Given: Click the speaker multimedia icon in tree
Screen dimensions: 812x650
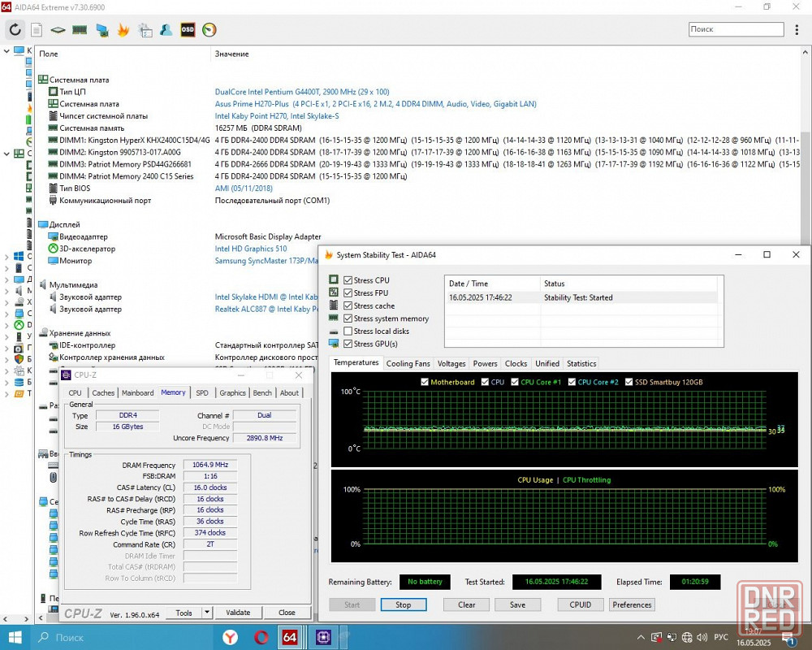Looking at the screenshot, I should (19, 290).
